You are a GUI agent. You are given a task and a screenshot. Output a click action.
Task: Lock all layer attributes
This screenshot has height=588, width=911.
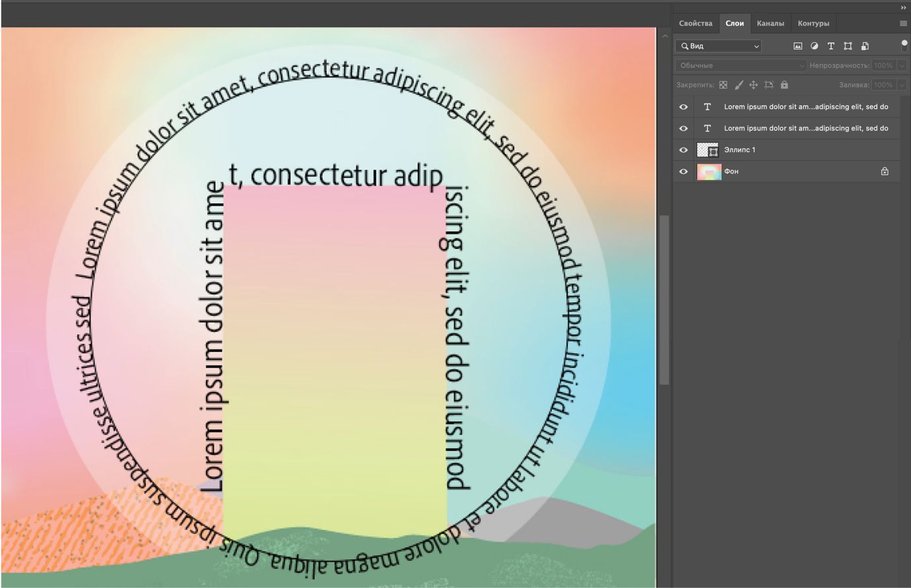(784, 85)
